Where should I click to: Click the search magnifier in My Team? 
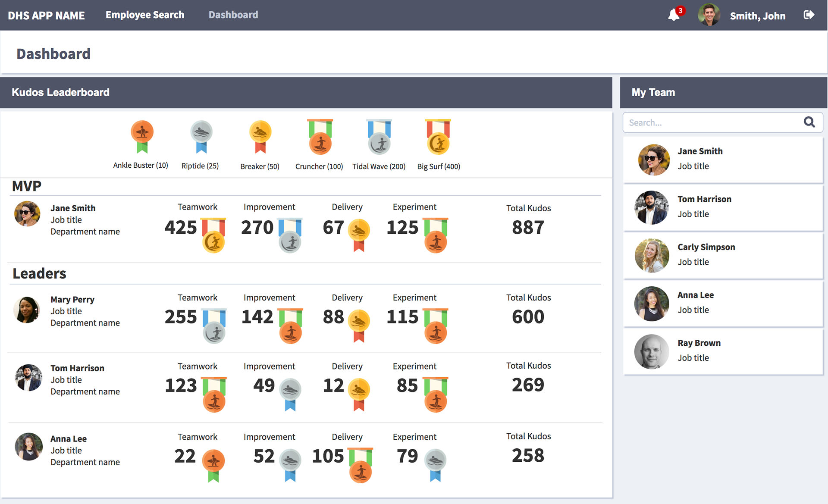click(809, 122)
